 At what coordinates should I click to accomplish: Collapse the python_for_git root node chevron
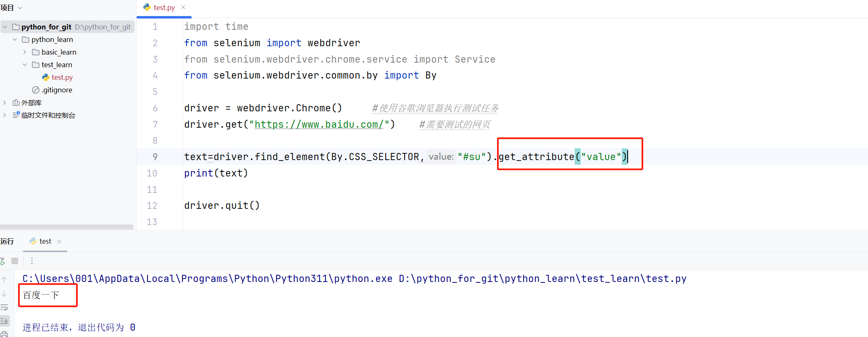(5, 27)
